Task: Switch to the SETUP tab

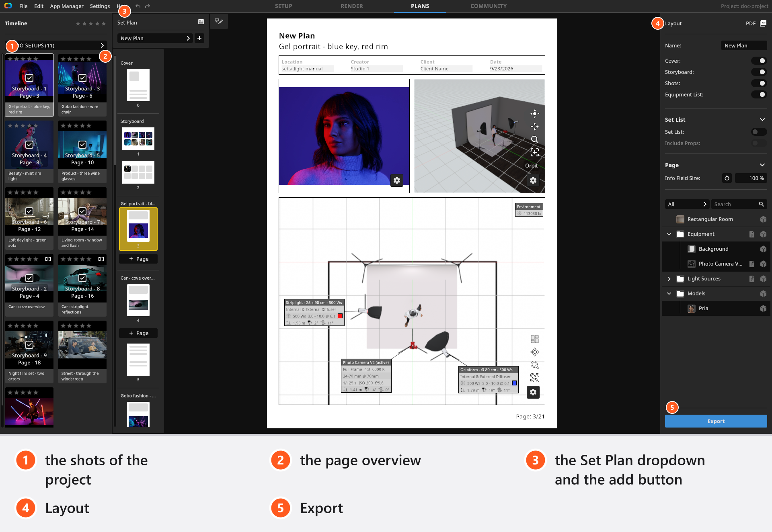Action: (283, 6)
